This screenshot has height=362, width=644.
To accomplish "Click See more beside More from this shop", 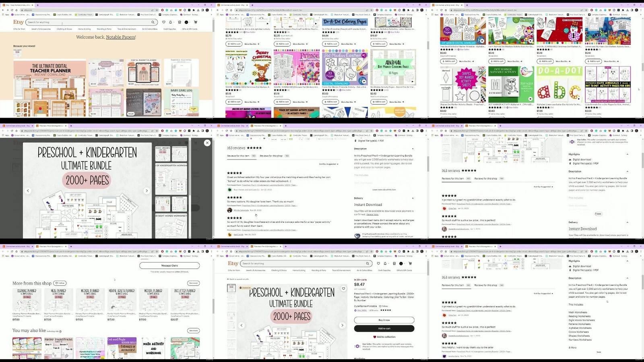I will pyautogui.click(x=194, y=283).
